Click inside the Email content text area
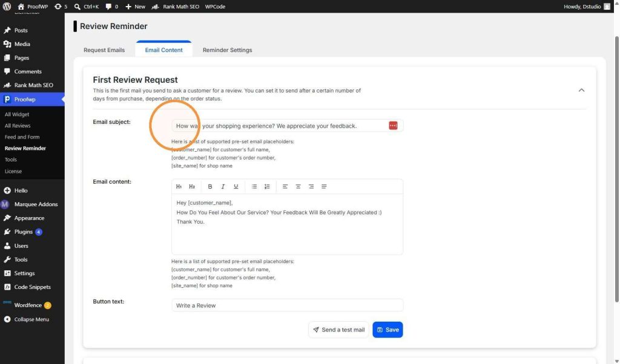Viewport: 620px width, 364px height. pyautogui.click(x=287, y=224)
